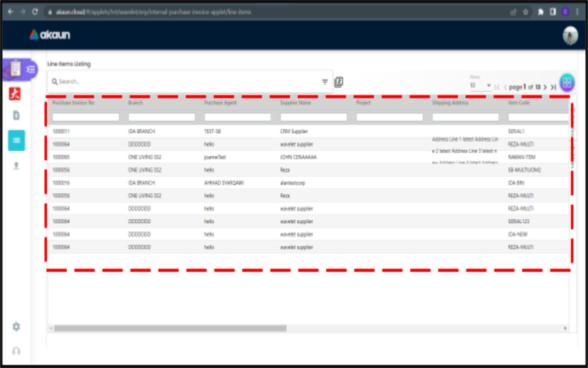Open the browser extensions puzzle icon
The height and width of the screenshot is (368, 588).
541,12
